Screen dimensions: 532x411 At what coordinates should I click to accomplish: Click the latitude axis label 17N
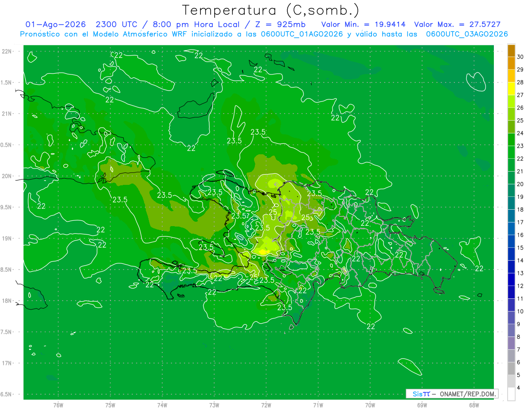click(x=7, y=363)
